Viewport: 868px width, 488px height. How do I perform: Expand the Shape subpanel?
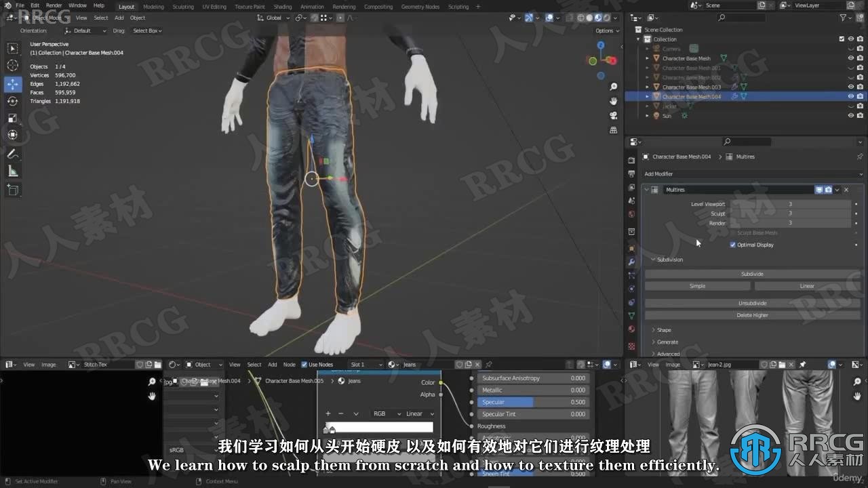pos(654,330)
